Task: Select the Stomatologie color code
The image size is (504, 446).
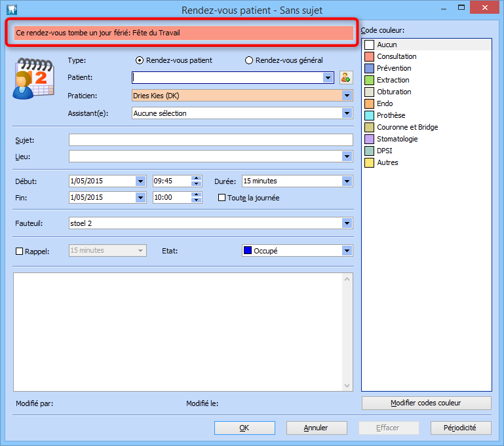Action: point(427,139)
